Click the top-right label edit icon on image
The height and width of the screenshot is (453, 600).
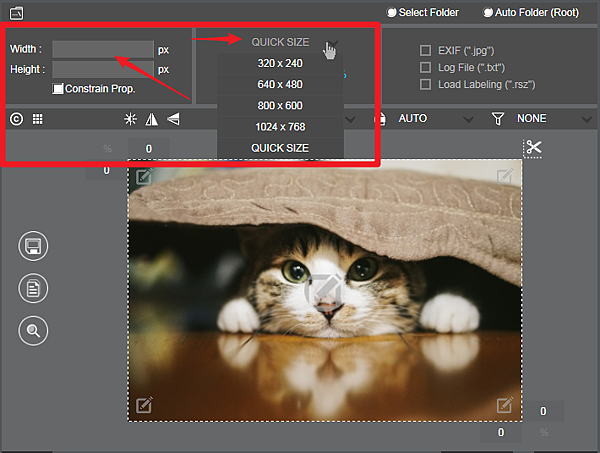[x=505, y=176]
